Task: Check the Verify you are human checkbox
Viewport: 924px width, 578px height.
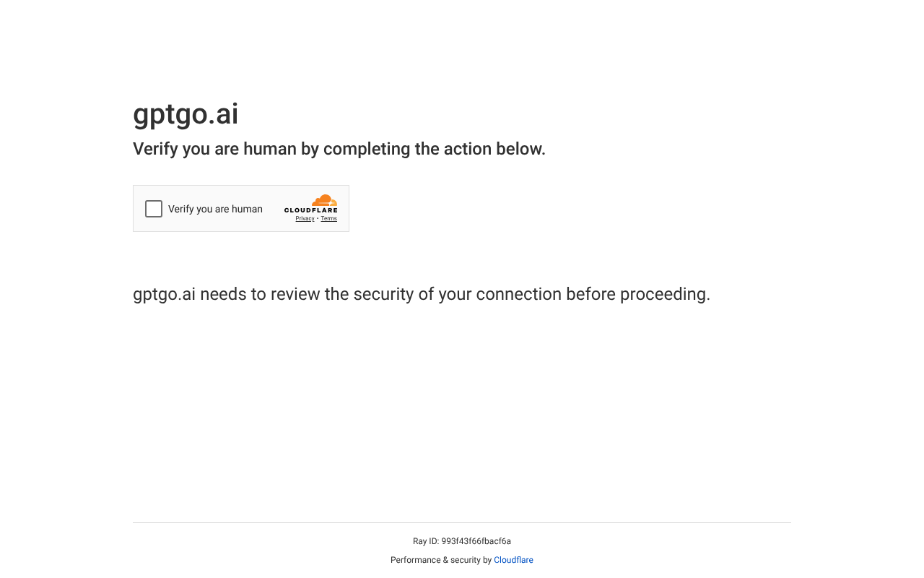Action: tap(154, 209)
